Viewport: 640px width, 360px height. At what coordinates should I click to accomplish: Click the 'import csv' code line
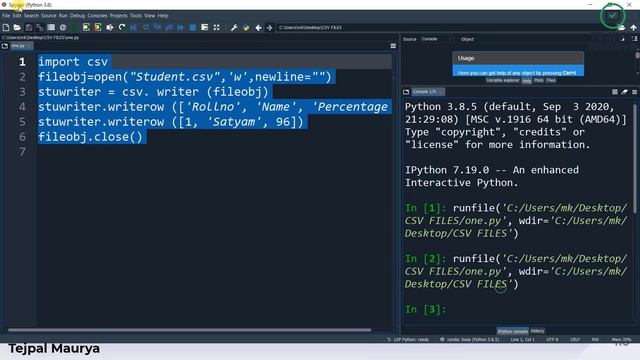(73, 62)
